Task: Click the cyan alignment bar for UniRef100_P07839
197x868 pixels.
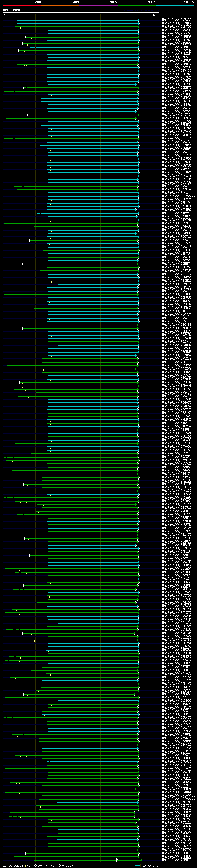Action: [x=78, y=20]
